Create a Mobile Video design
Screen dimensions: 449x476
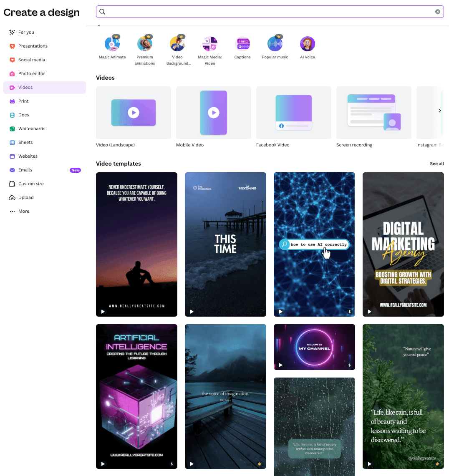(213, 113)
